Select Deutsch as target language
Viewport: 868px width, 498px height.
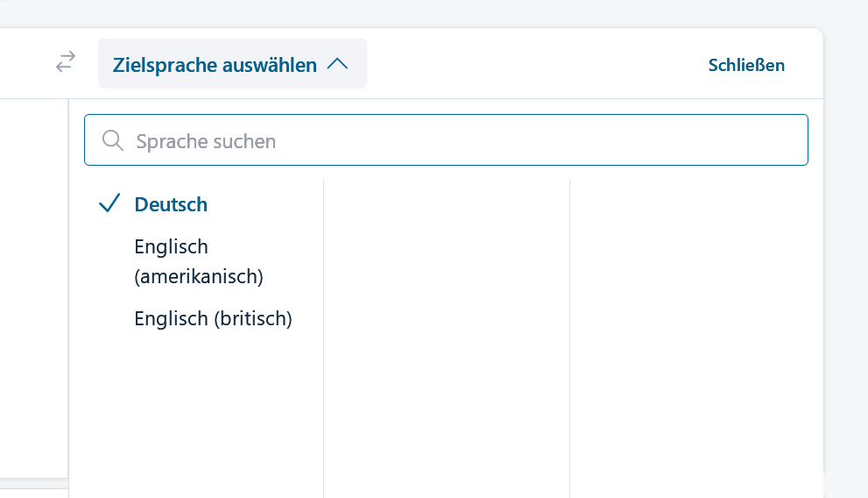click(171, 204)
